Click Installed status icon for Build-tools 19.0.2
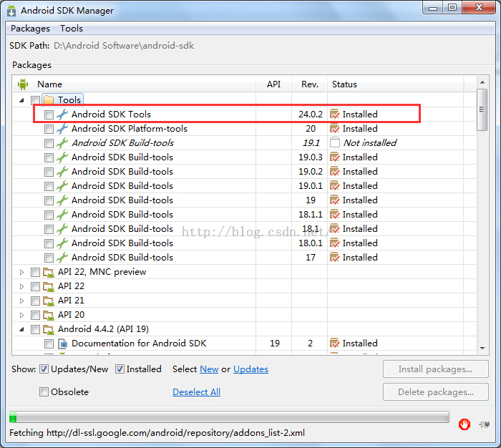Viewport: 501px width, 448px height. tap(334, 172)
